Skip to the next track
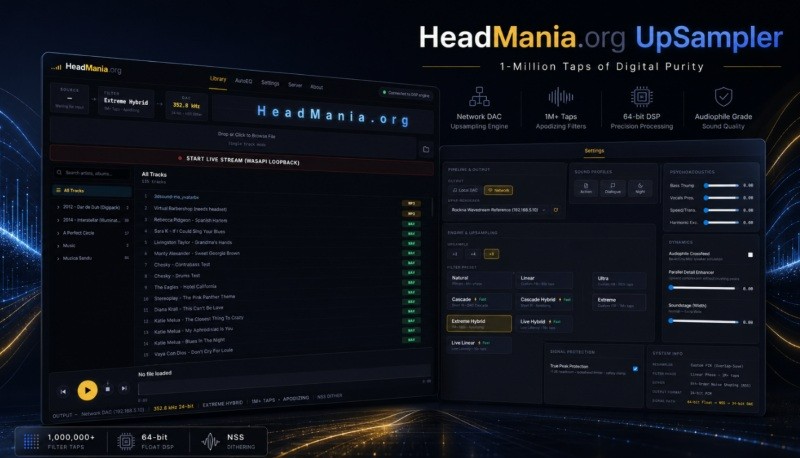 click(124, 388)
